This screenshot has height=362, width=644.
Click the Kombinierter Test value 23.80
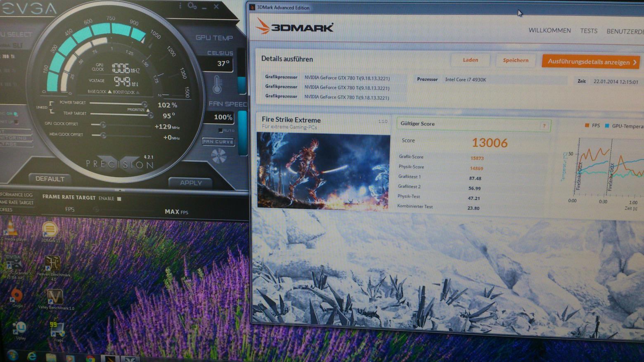point(474,208)
